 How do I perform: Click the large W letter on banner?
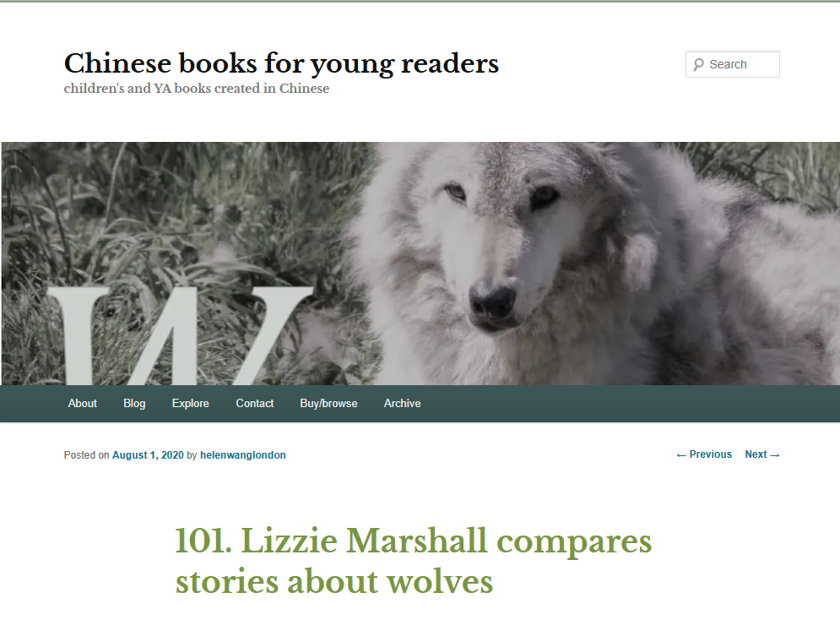(180, 336)
